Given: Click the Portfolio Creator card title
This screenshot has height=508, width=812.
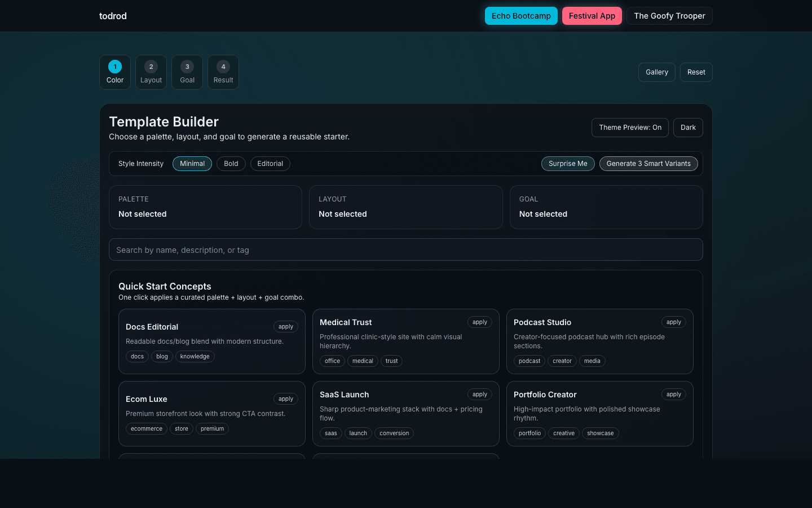Looking at the screenshot, I should (545, 395).
